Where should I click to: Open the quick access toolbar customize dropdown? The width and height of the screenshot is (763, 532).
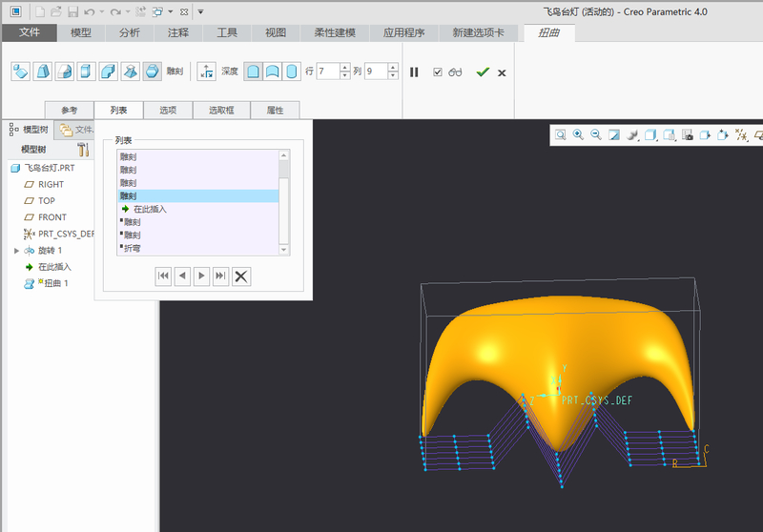200,11
